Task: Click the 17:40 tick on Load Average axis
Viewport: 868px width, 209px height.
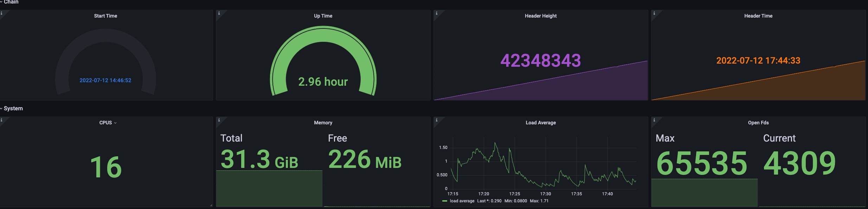Action: point(607,194)
